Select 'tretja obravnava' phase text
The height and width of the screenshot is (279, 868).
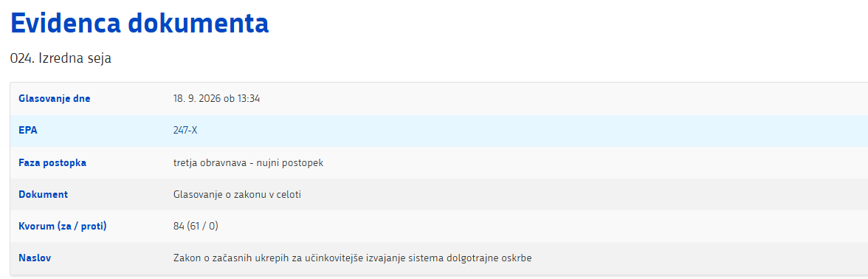coord(207,162)
